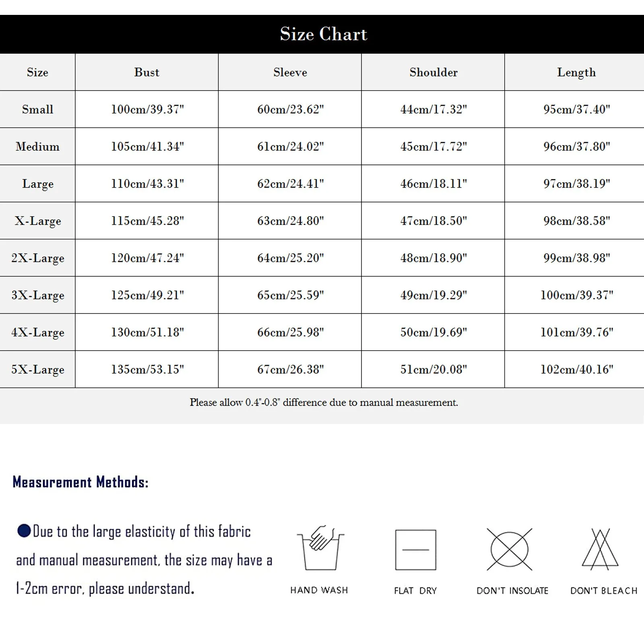Click the don't insolate crossed-circle icon
Image resolution: width=644 pixels, height=644 pixels.
coord(509,549)
